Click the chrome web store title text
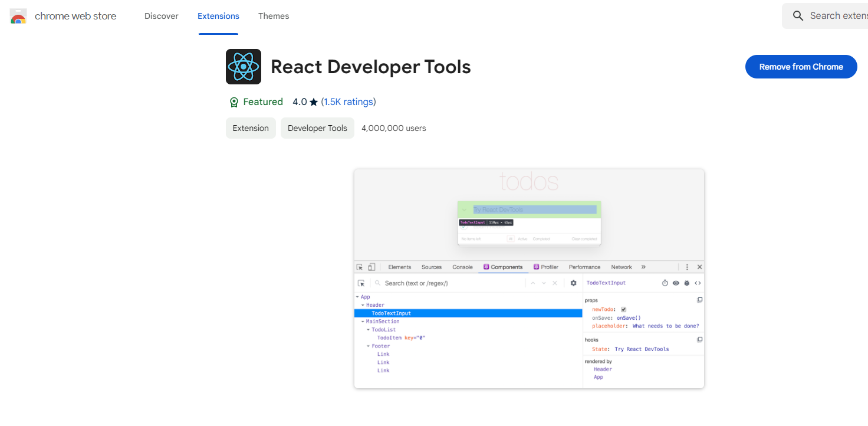 [75, 16]
